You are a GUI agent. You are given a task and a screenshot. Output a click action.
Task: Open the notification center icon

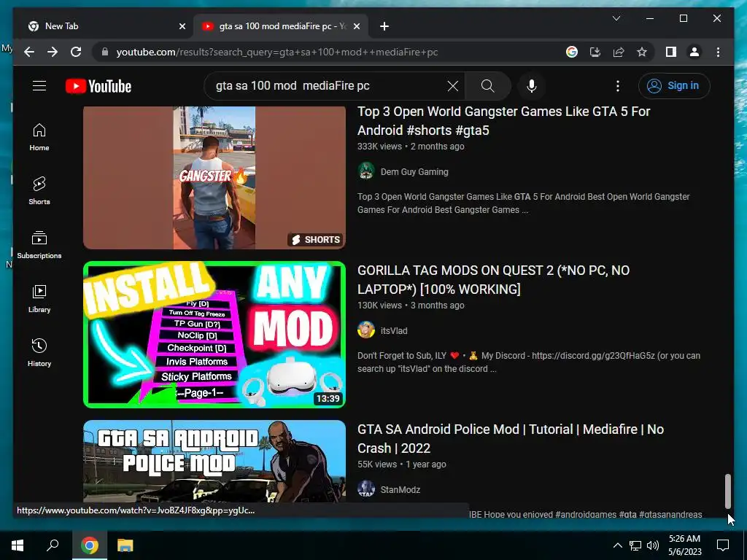723,545
